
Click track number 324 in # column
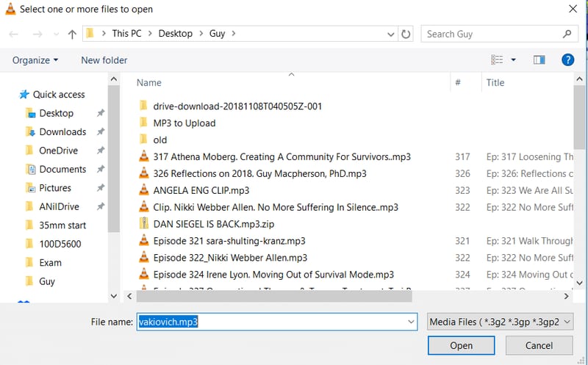point(462,275)
